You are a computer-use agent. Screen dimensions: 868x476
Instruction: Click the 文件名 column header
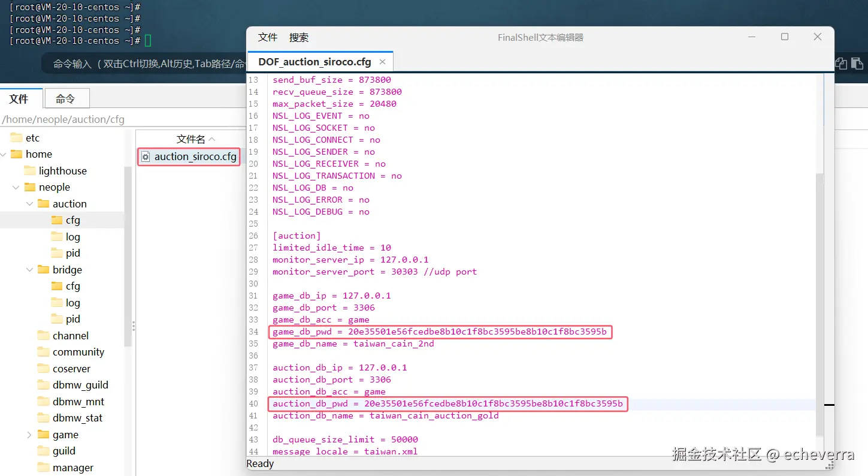(190, 139)
